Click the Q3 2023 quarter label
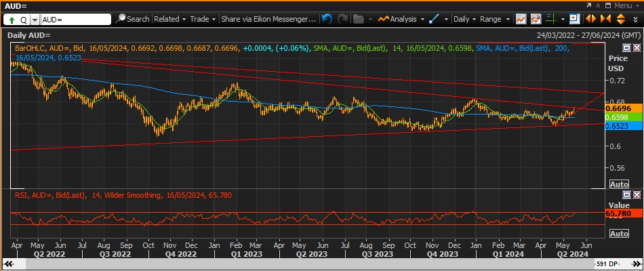This screenshot has height=271, width=644. click(378, 254)
